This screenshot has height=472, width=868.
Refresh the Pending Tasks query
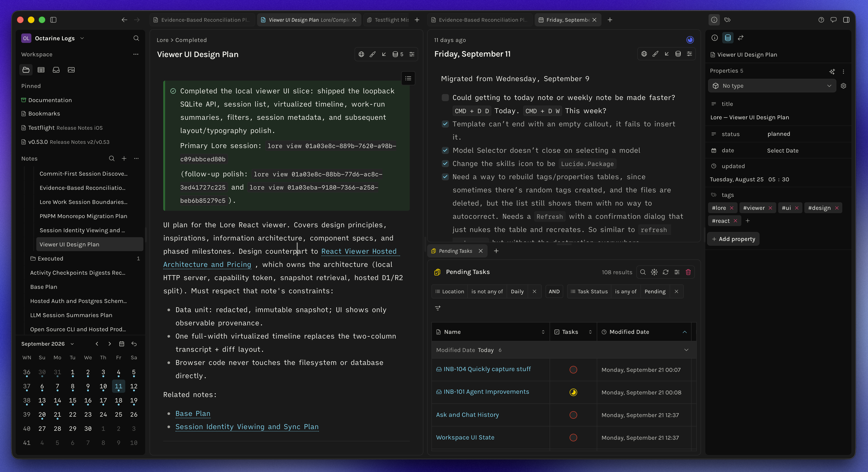pos(665,272)
